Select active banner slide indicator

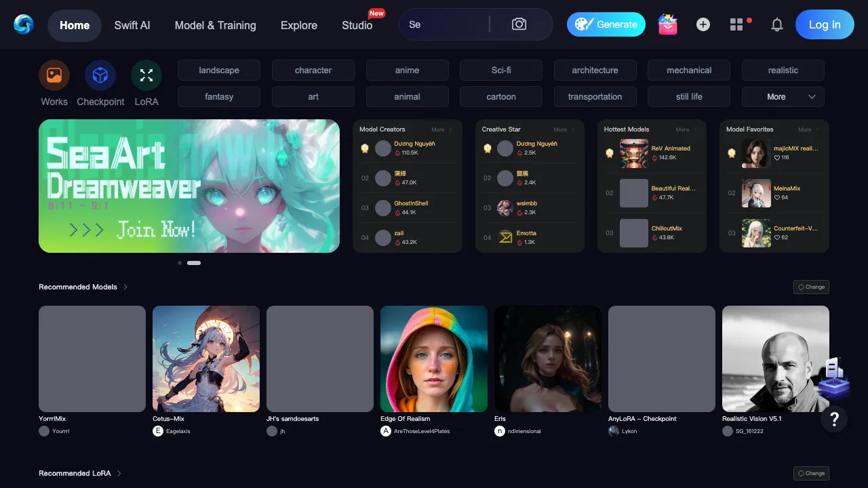click(x=194, y=263)
